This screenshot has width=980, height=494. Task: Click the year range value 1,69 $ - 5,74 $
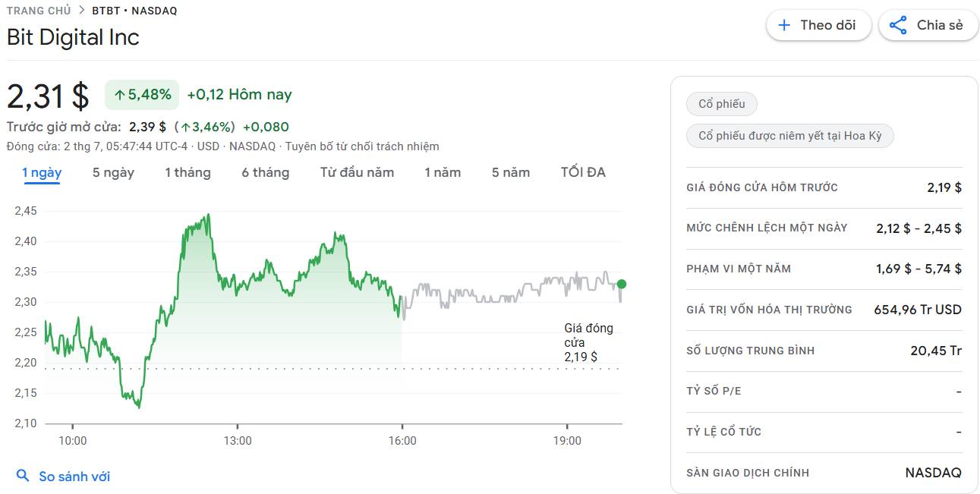919,269
